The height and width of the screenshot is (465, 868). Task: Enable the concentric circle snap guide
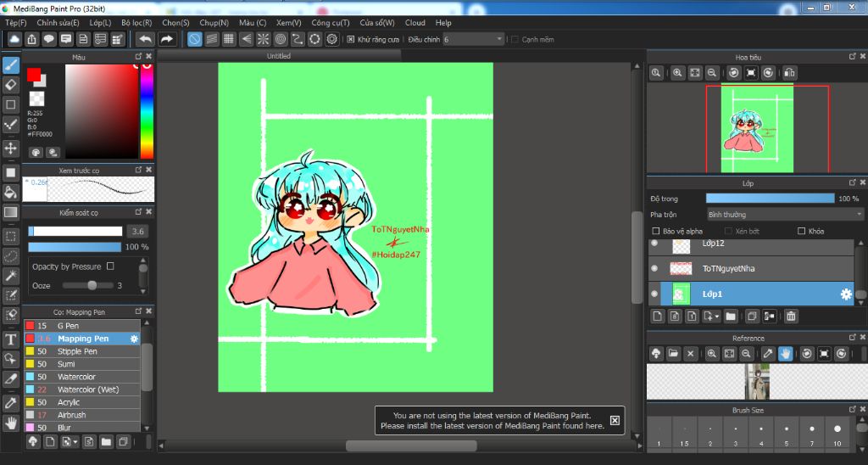pyautogui.click(x=281, y=39)
